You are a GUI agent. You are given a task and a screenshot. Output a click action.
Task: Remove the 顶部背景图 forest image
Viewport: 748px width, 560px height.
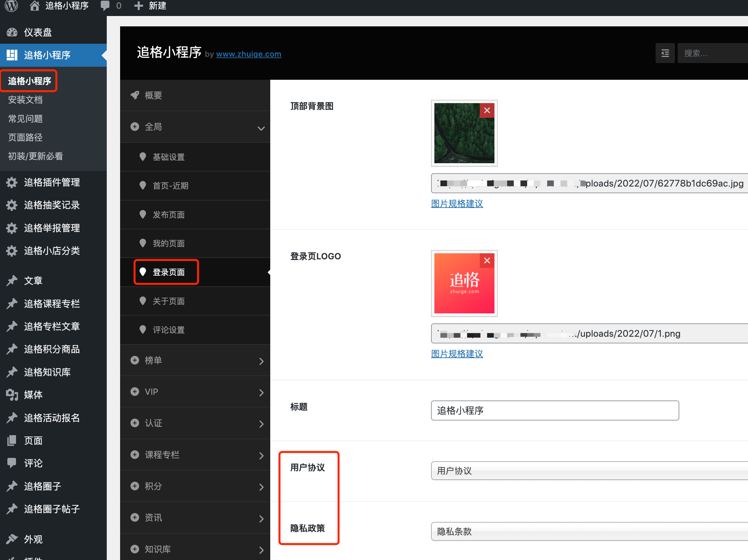pyautogui.click(x=487, y=110)
